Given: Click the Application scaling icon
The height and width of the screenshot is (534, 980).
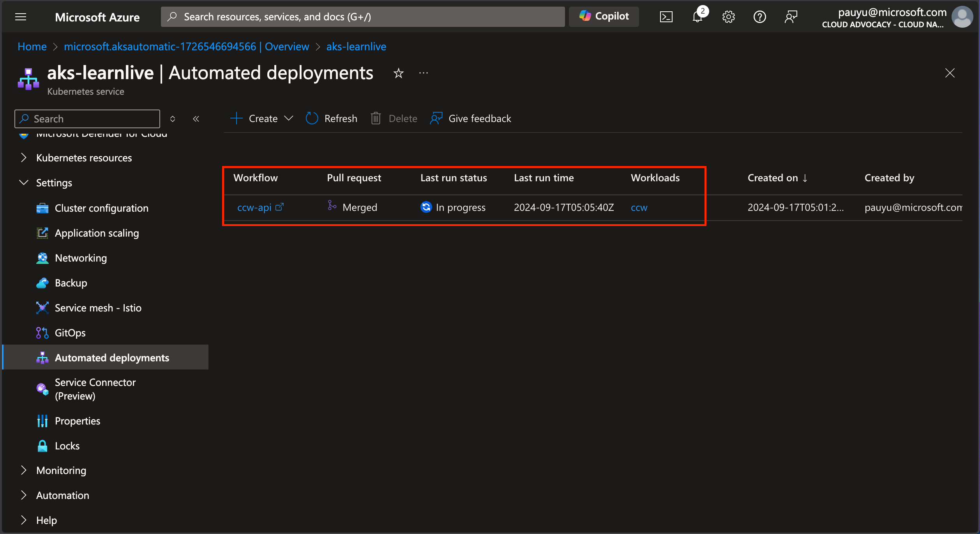Looking at the screenshot, I should click(42, 233).
